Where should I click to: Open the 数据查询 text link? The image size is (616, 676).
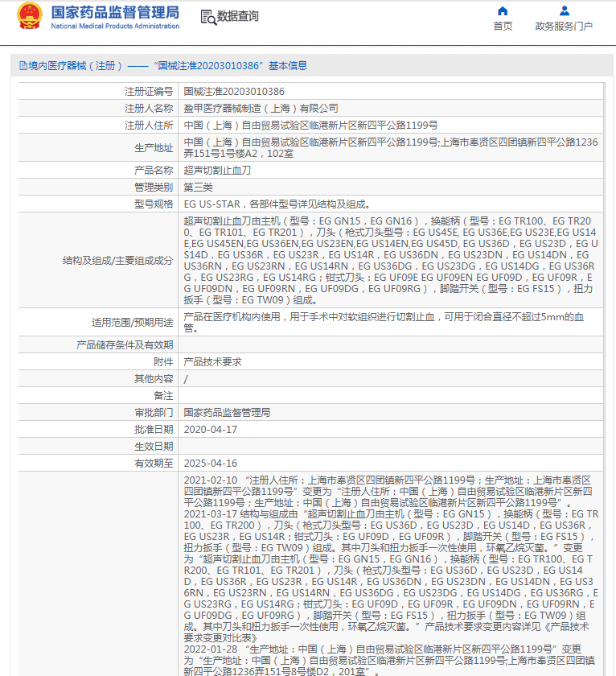click(x=237, y=16)
